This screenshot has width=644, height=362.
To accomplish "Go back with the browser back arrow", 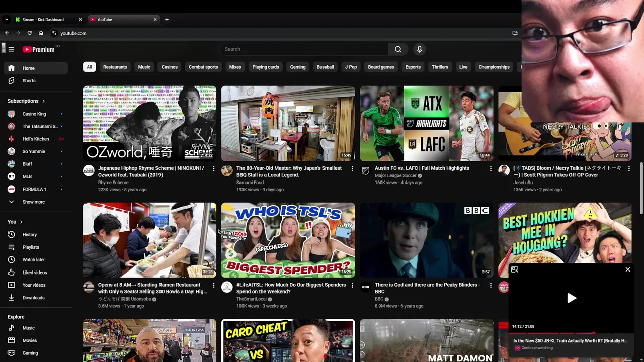I will 7,33.
